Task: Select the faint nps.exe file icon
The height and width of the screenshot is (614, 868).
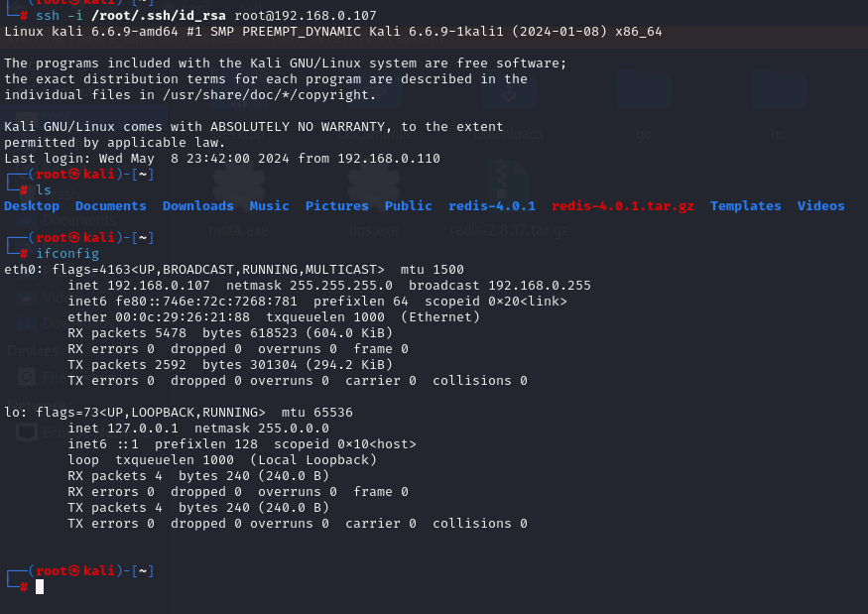Action: point(373,184)
